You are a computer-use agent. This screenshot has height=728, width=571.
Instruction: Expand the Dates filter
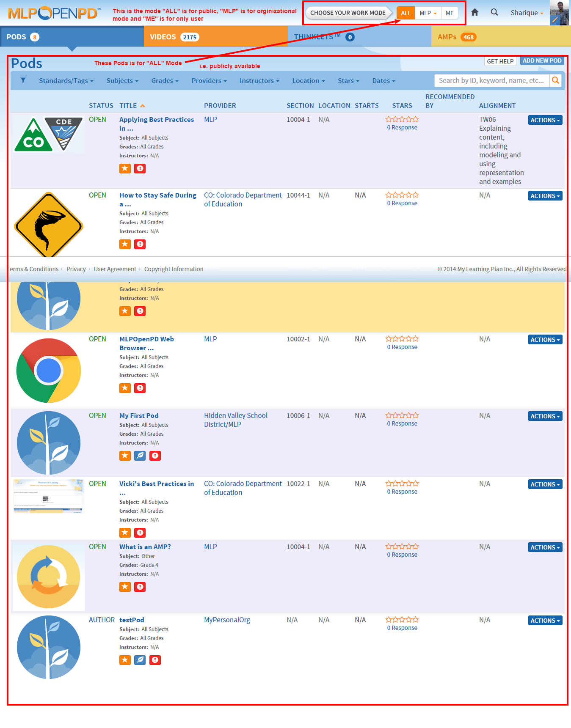tap(383, 81)
